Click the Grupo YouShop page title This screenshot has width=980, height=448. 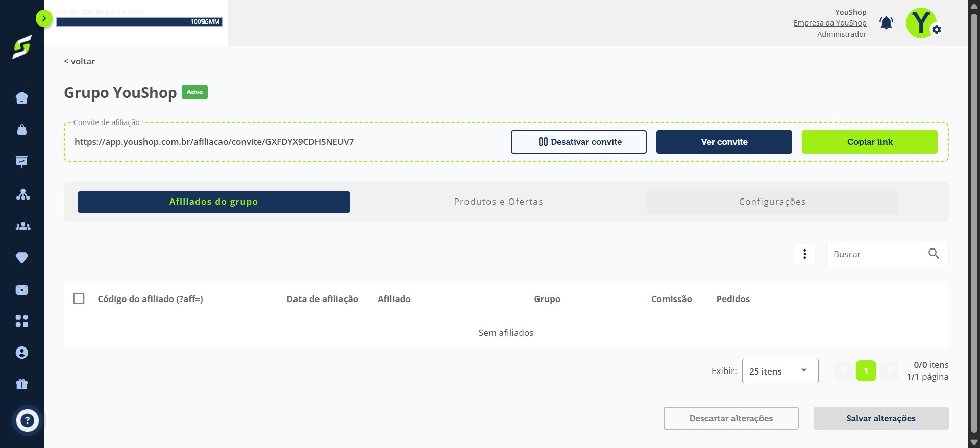click(x=120, y=93)
